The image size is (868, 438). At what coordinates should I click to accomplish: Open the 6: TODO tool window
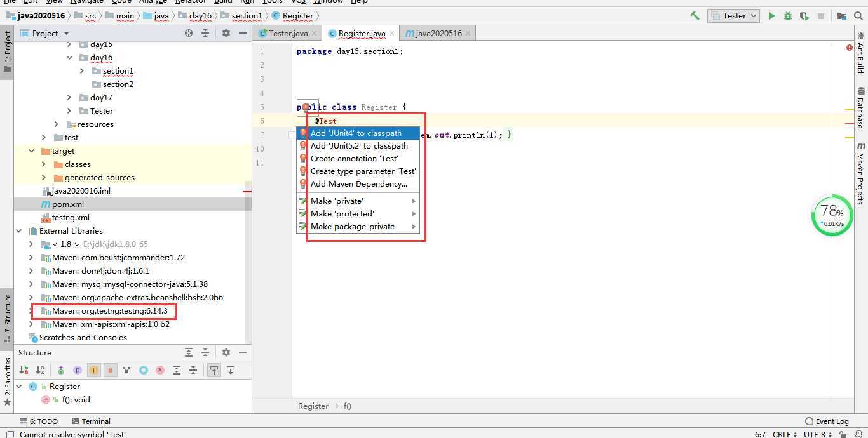tap(39, 421)
